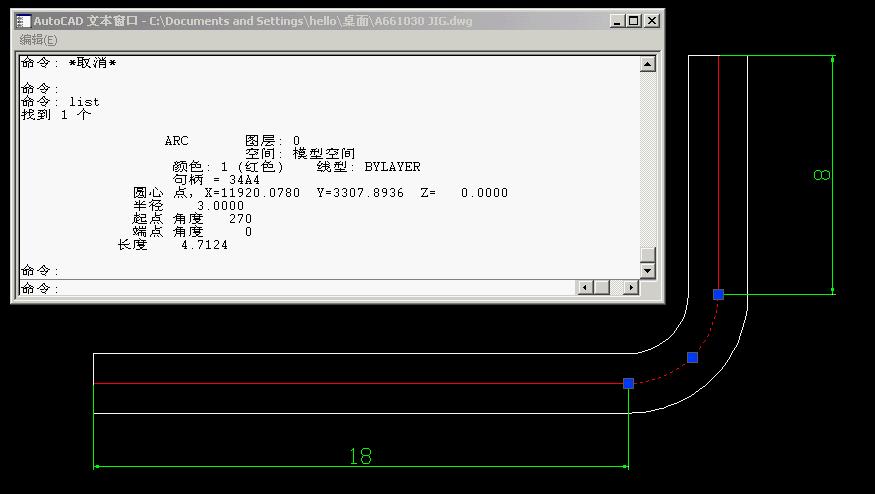Click the horizontal scrollbar thumb

[x=601, y=287]
